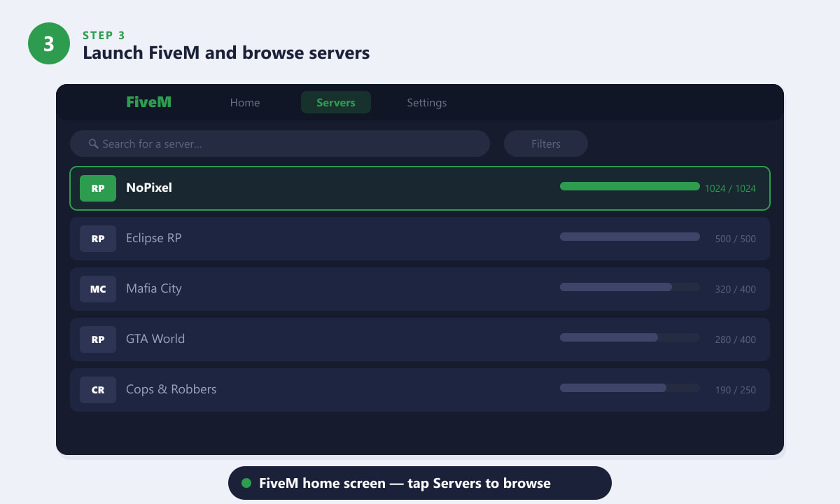Click the FiveM logo
The image size is (840, 504).
click(148, 102)
